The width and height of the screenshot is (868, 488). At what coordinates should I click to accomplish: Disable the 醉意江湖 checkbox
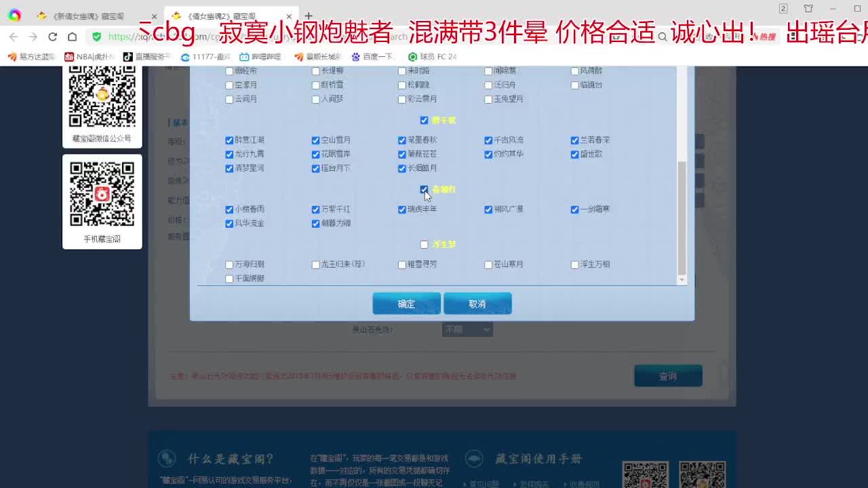click(229, 140)
